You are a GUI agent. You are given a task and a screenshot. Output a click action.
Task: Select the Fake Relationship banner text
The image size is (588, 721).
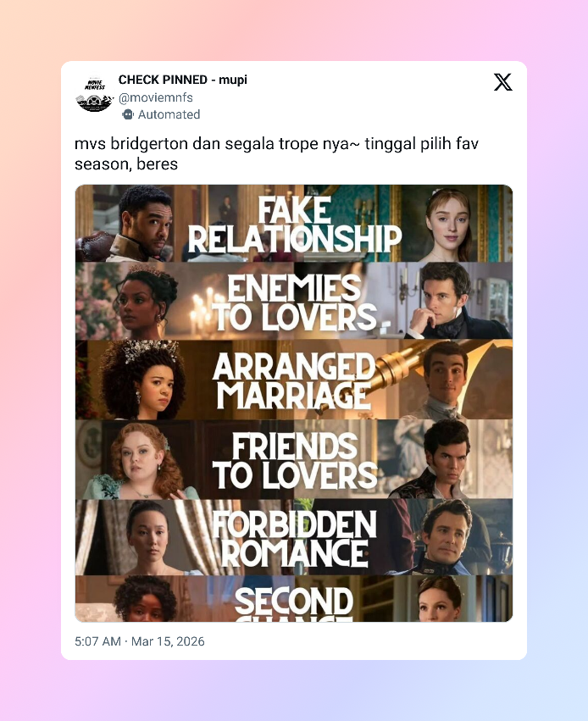tap(294, 225)
